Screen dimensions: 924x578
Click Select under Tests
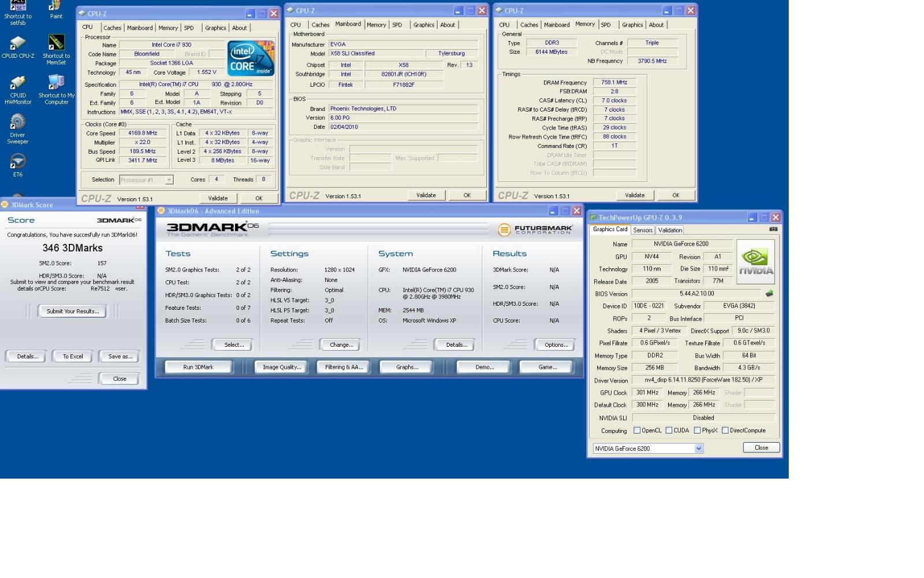pyautogui.click(x=234, y=345)
